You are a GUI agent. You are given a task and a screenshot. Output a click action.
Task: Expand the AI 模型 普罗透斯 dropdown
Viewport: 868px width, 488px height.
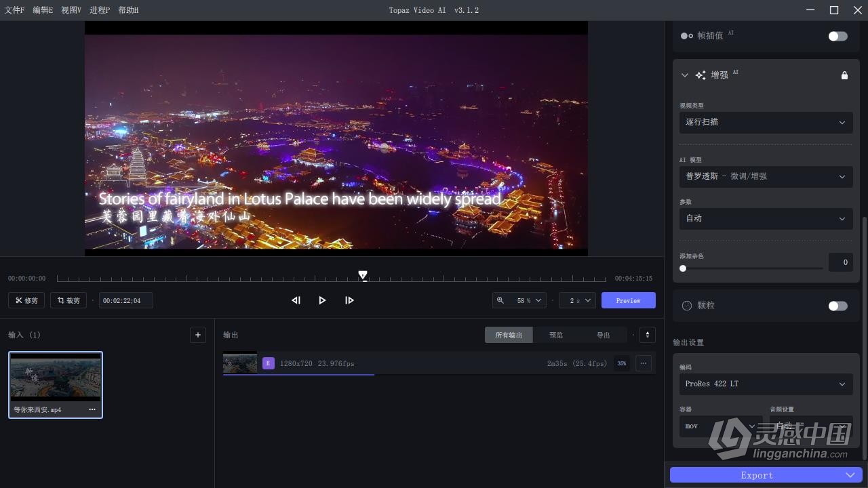point(766,177)
